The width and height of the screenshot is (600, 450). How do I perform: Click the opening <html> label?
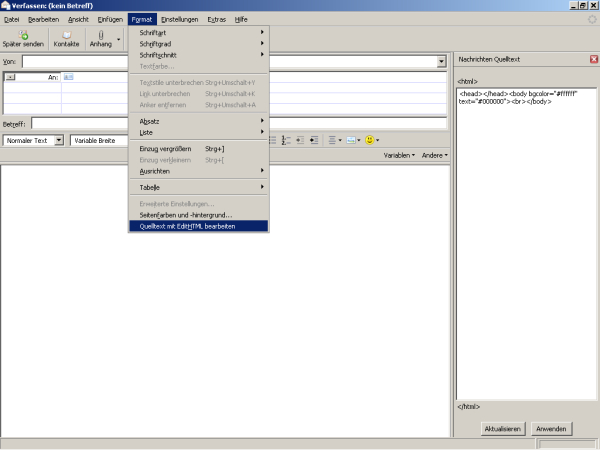(x=468, y=82)
